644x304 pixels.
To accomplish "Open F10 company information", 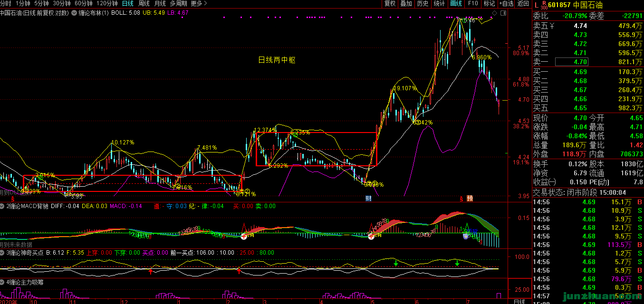I will point(473,4).
